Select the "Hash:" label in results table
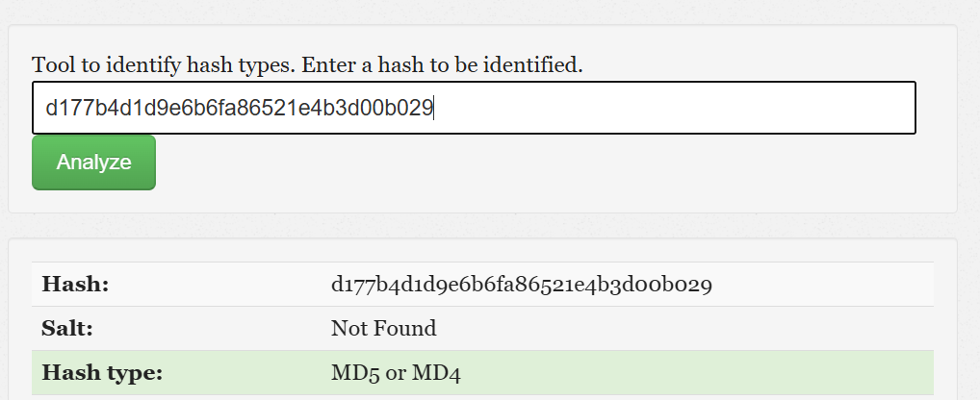This screenshot has width=980, height=400. pos(75,285)
